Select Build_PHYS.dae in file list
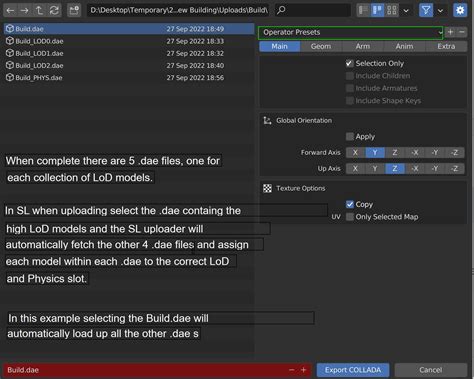 point(129,78)
